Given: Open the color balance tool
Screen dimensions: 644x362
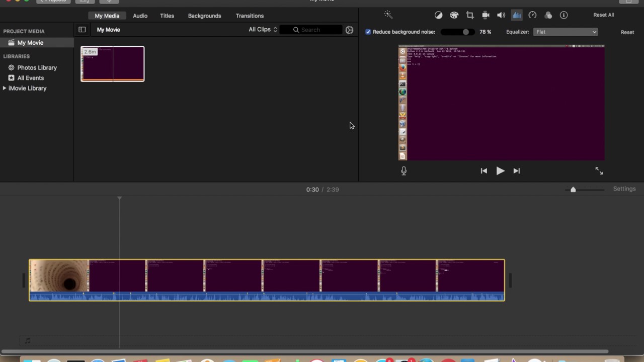Looking at the screenshot, I should point(438,15).
